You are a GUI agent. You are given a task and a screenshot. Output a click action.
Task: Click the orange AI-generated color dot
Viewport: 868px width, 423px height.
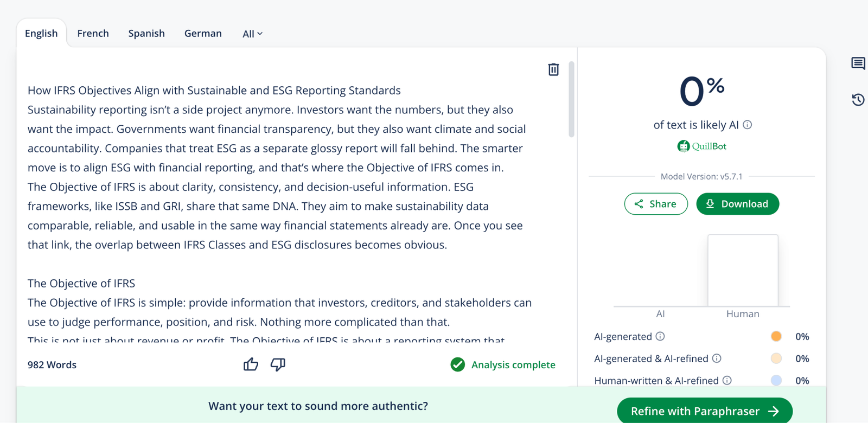tap(776, 336)
